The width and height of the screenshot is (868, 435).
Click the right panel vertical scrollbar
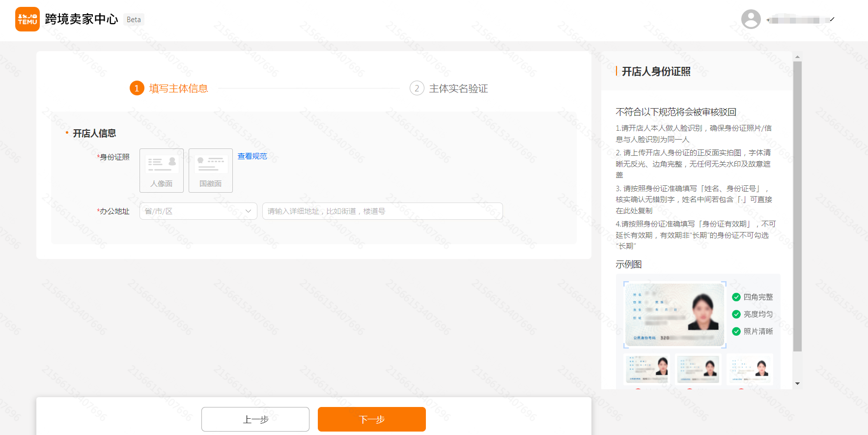[797, 206]
